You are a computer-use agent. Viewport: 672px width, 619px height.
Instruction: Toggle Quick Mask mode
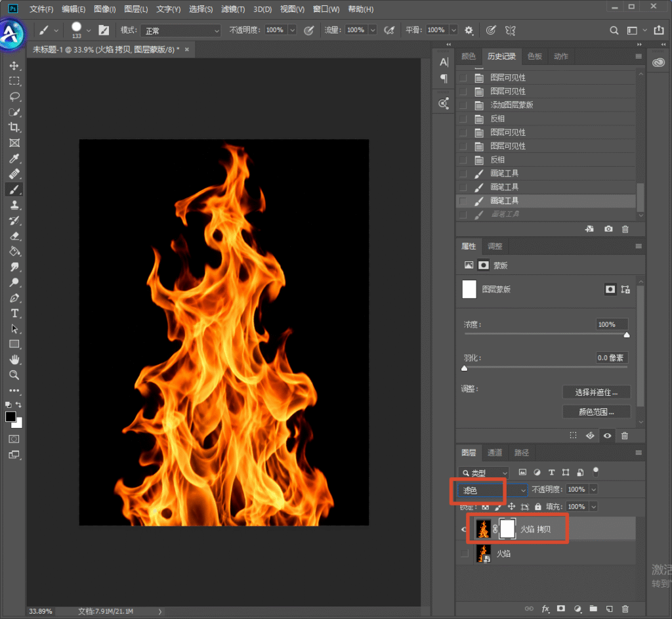point(14,439)
